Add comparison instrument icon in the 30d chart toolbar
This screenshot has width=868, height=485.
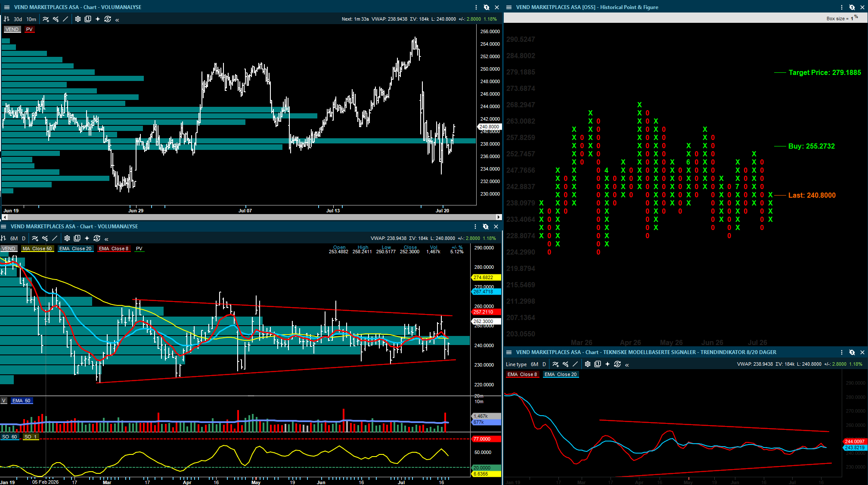(x=56, y=19)
